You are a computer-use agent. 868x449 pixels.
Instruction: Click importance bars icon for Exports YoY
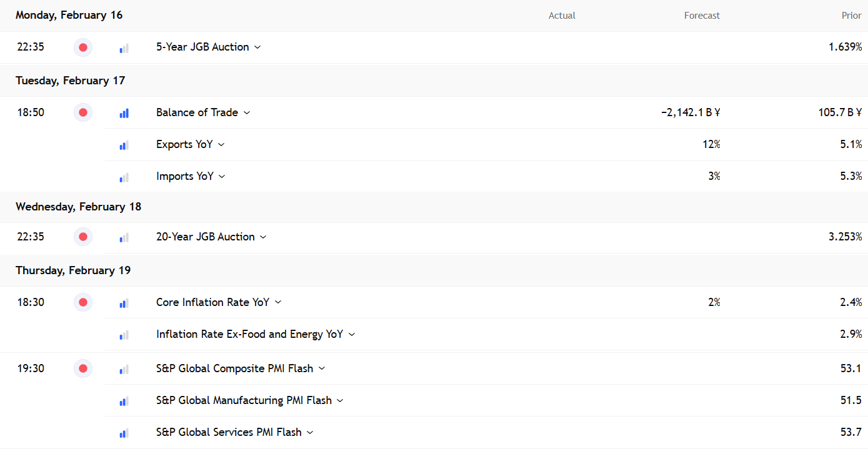pyautogui.click(x=124, y=145)
